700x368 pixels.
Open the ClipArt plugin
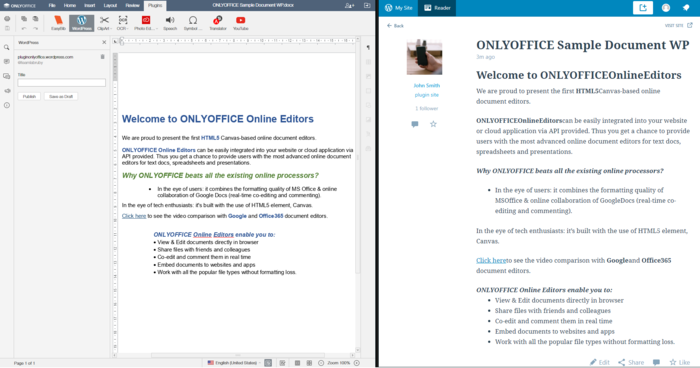coord(104,23)
